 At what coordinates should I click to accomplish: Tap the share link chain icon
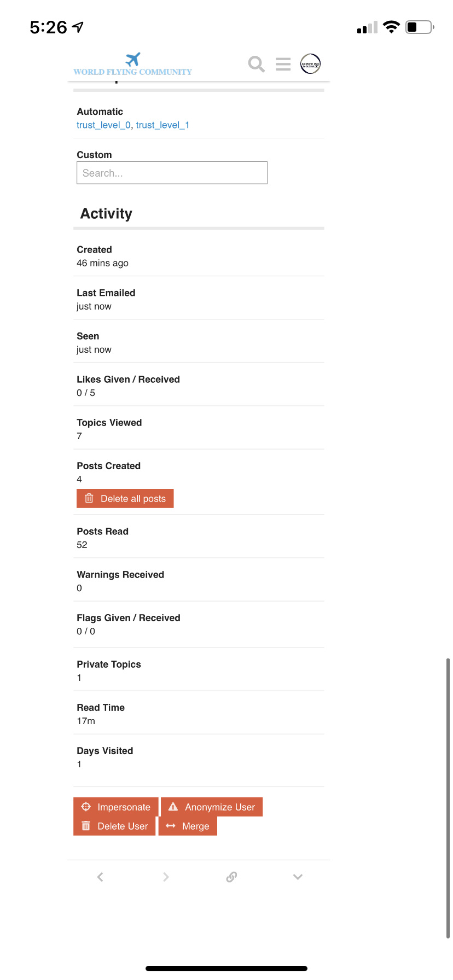(231, 877)
